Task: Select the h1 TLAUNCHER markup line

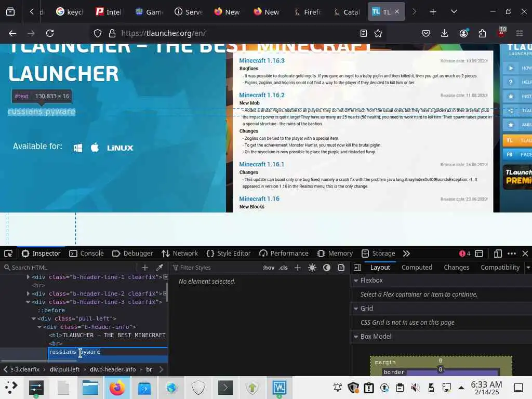Action: [x=107, y=335]
